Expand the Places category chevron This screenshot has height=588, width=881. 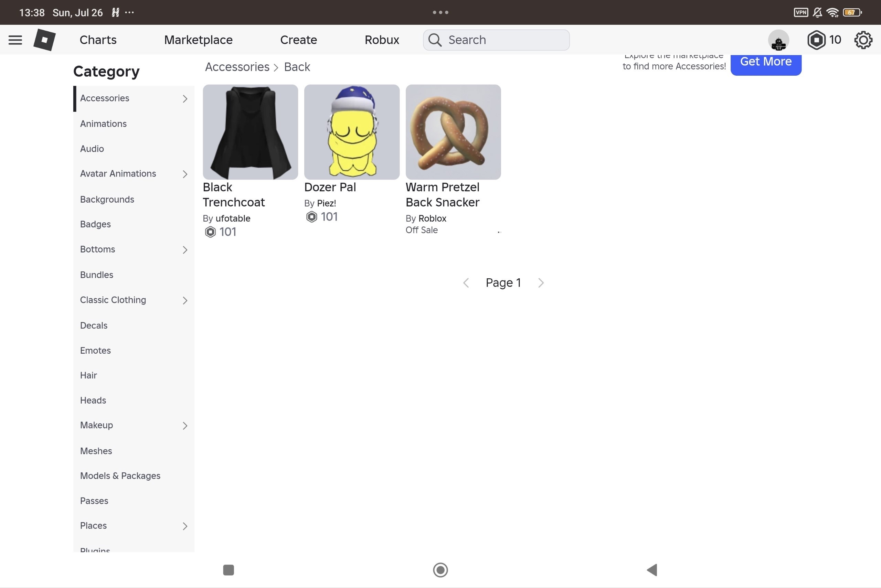tap(185, 526)
